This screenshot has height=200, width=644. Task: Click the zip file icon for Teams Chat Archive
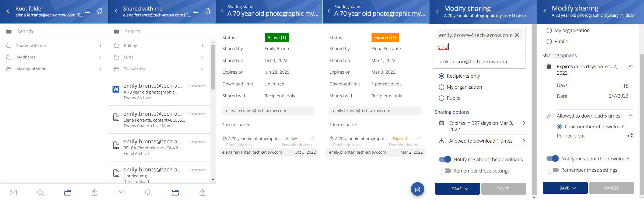tap(116, 117)
